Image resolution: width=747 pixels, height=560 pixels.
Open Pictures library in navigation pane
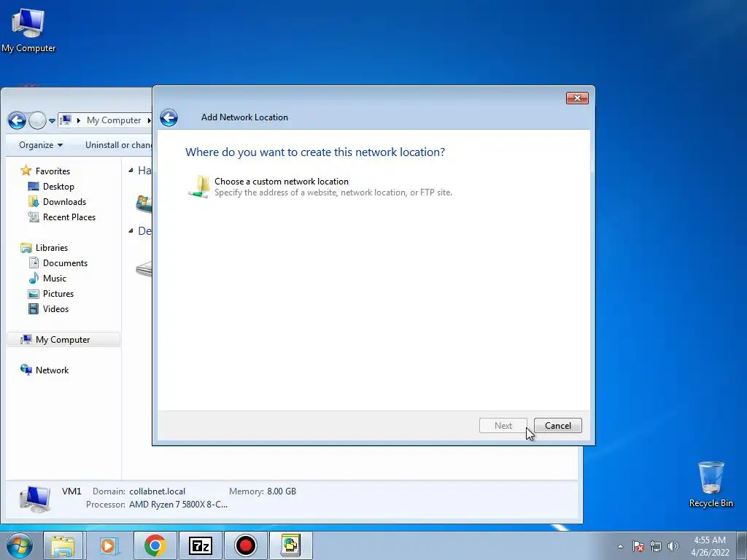pos(58,294)
